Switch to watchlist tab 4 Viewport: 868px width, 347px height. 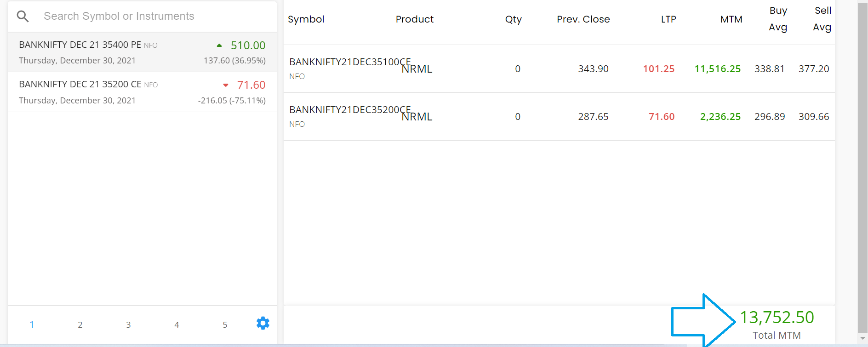pyautogui.click(x=177, y=324)
